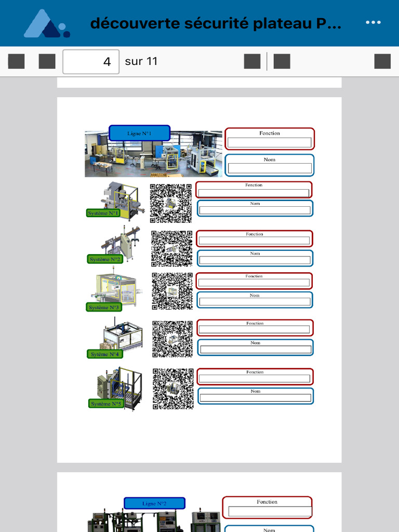
Task: Click the Fonction field for Sytème N°4
Action: [254, 329]
